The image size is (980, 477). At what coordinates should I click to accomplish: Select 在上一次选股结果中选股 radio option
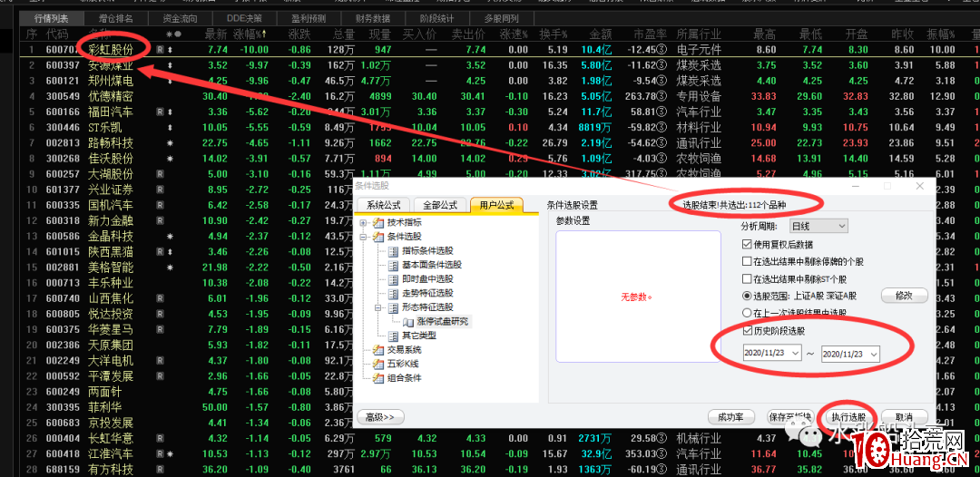tap(746, 313)
